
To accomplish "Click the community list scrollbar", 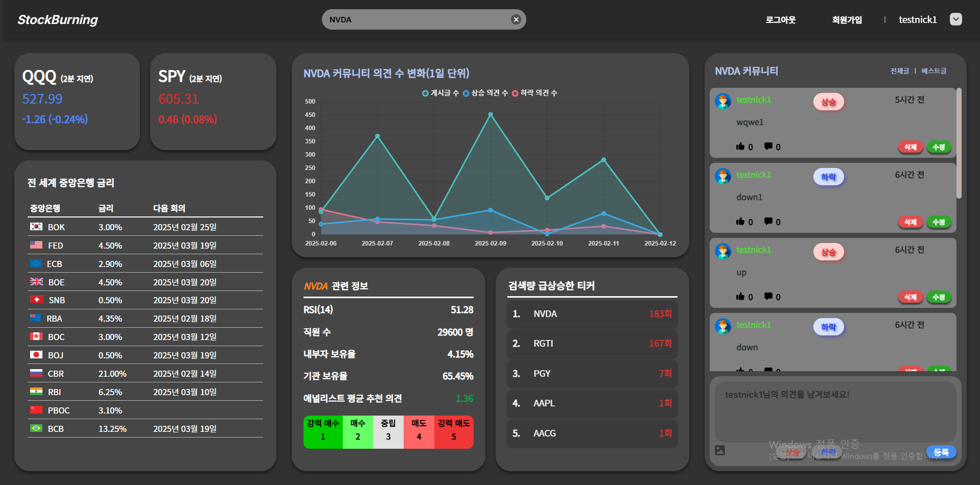I will 959,143.
